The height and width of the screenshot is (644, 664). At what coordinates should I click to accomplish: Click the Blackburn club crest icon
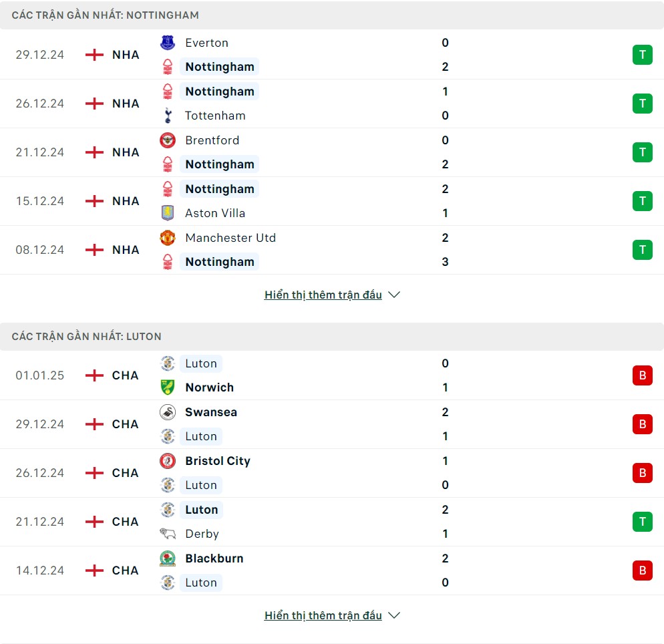(x=168, y=558)
